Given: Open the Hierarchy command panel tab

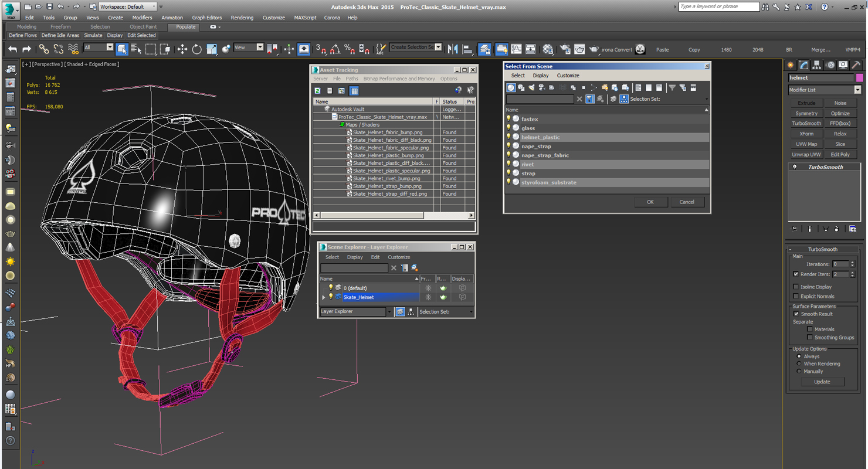Looking at the screenshot, I should 816,65.
